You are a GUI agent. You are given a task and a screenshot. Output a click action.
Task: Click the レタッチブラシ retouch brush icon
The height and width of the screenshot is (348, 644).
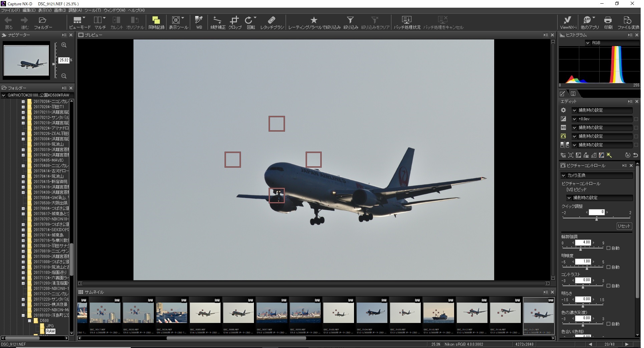(x=272, y=22)
